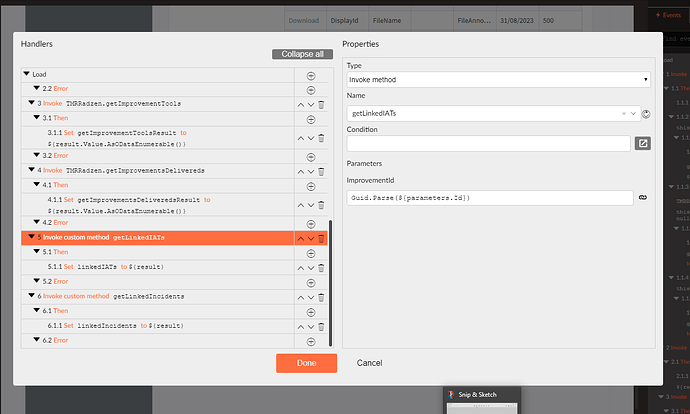This screenshot has width=690, height=414.
Task: Delete the getImprovementTools invoke handler
Action: [x=321, y=105]
